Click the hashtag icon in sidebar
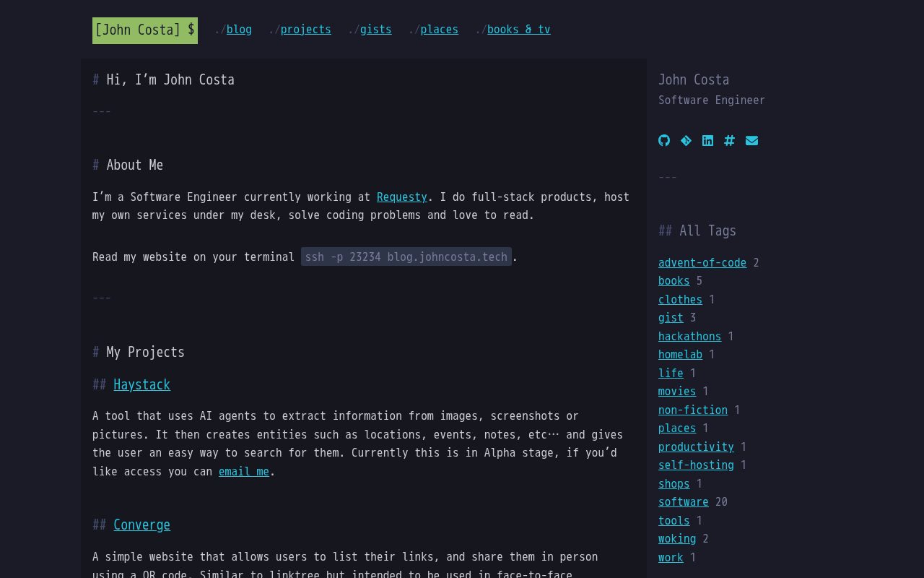 [729, 141]
